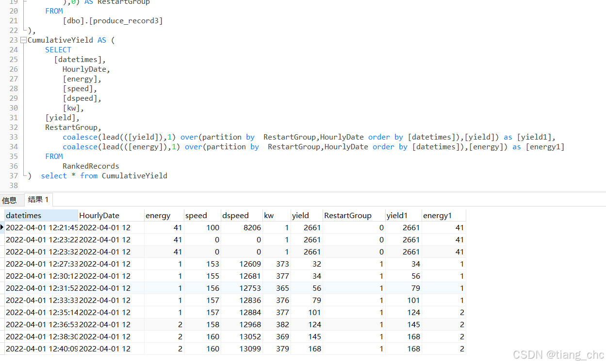Click the HourlyDate, field on line 26
The width and height of the screenshot is (606, 364).
click(86, 69)
